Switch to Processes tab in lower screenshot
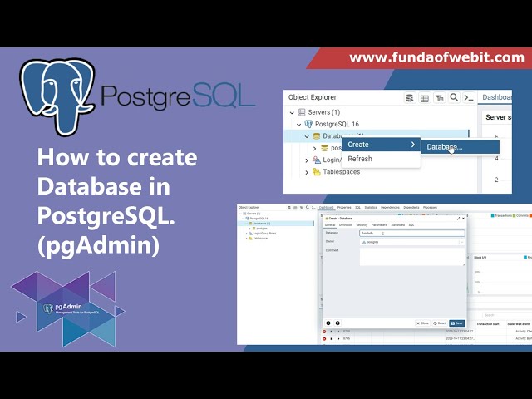 tap(430, 207)
